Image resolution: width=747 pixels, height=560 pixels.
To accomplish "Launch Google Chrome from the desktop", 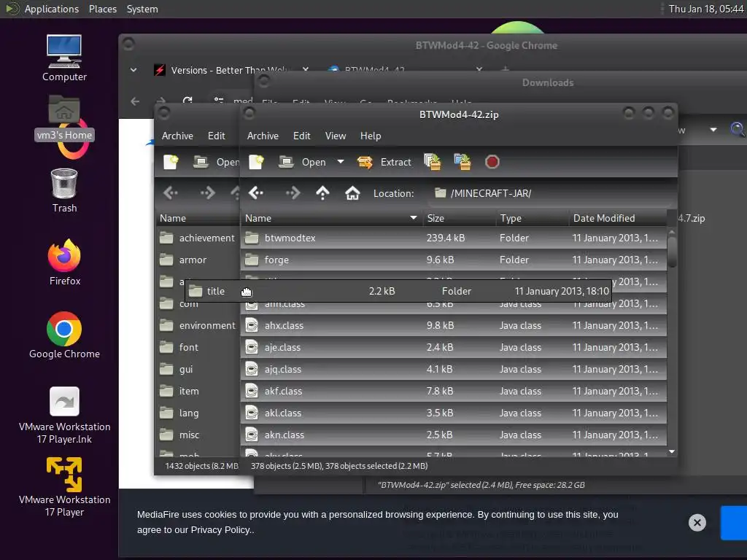I will pyautogui.click(x=64, y=335).
